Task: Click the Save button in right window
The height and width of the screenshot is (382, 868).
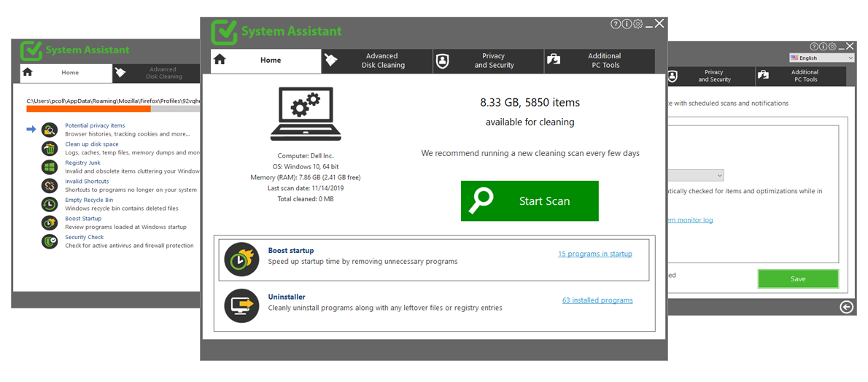Action: pos(798,279)
